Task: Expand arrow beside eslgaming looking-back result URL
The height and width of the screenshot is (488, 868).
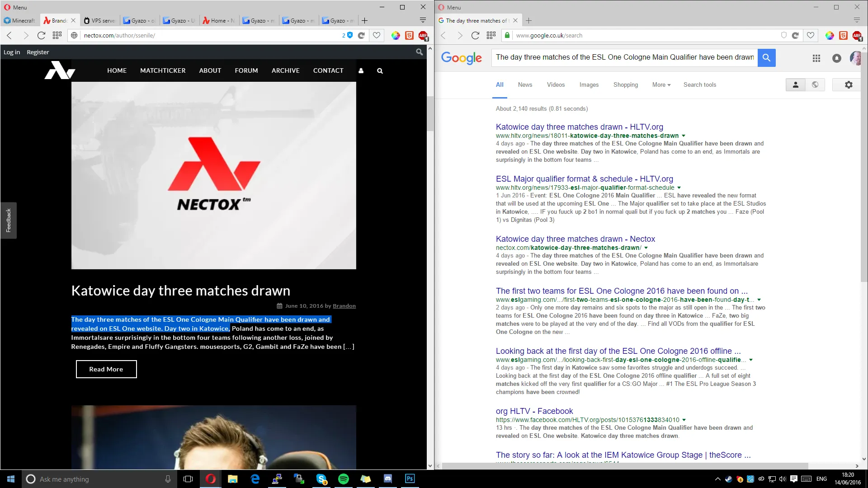Action: tap(751, 360)
